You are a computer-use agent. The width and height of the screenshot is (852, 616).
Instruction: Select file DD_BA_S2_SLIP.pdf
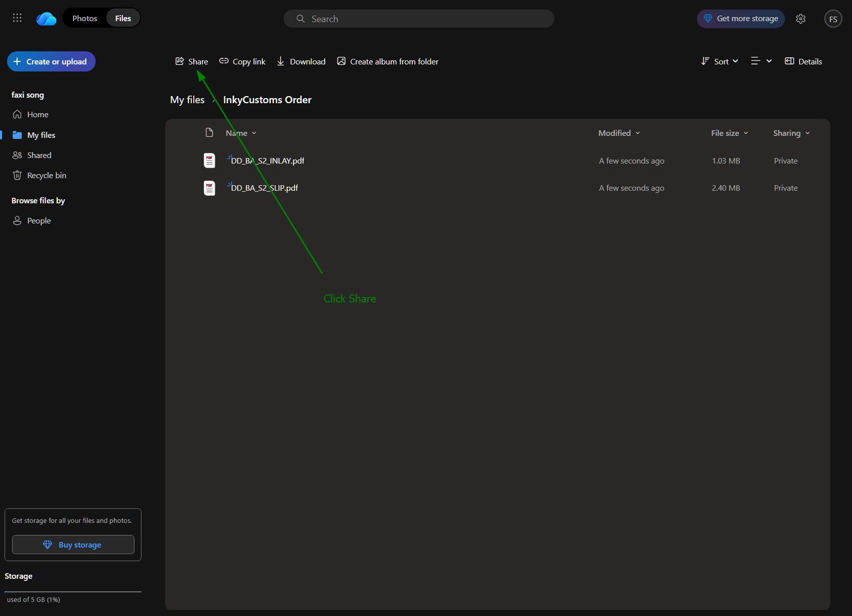264,188
